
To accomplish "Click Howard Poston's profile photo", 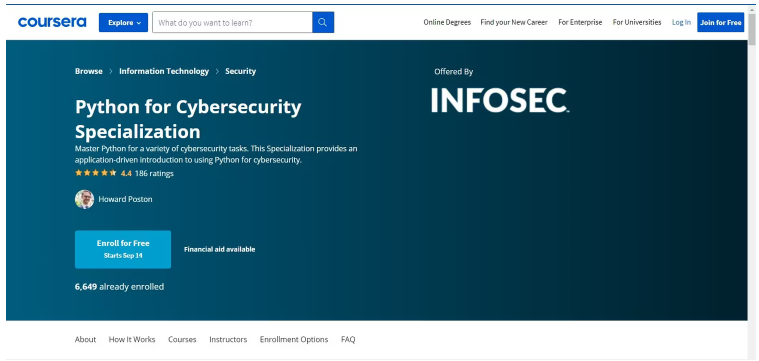I will click(x=84, y=199).
